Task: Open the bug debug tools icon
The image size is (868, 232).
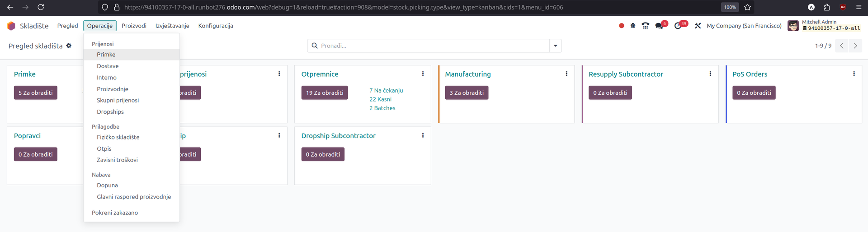Action: click(x=633, y=26)
